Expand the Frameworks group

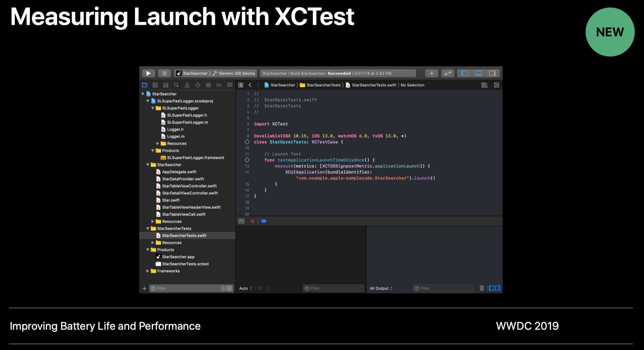pos(148,271)
